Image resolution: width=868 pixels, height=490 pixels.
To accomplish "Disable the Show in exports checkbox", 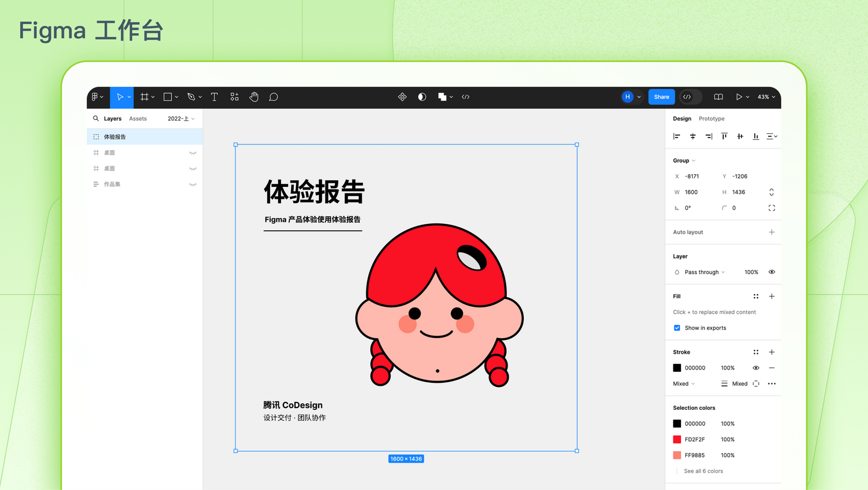I will (677, 328).
